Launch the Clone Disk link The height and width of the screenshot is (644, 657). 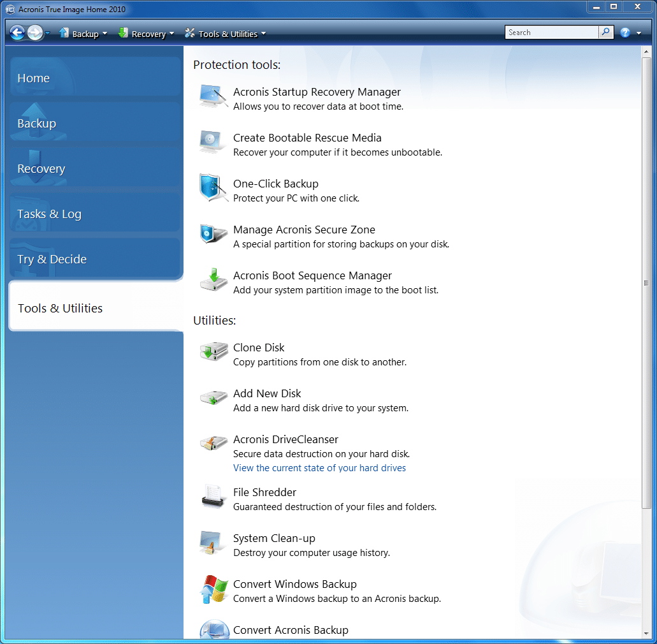(x=259, y=348)
